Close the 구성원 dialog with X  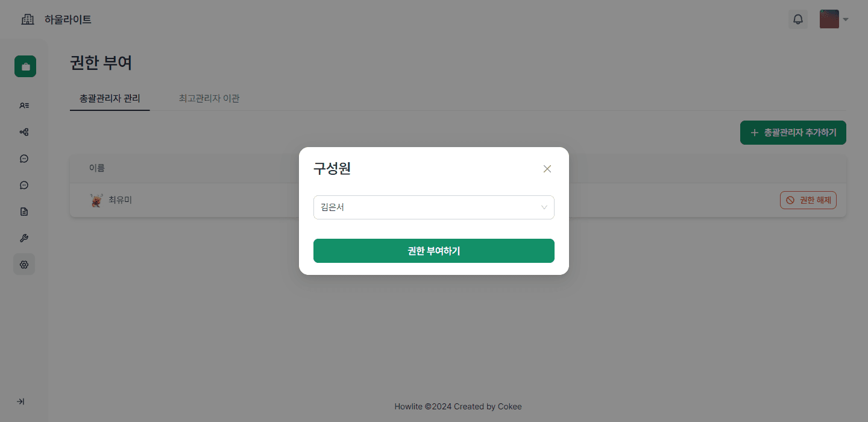coord(547,169)
